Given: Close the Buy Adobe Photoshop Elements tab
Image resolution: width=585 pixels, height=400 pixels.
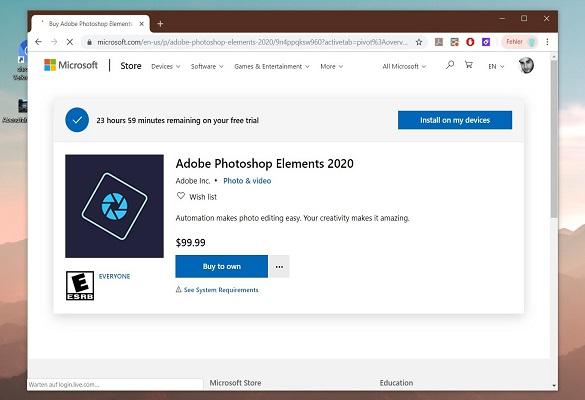Looking at the screenshot, I should click(141, 24).
